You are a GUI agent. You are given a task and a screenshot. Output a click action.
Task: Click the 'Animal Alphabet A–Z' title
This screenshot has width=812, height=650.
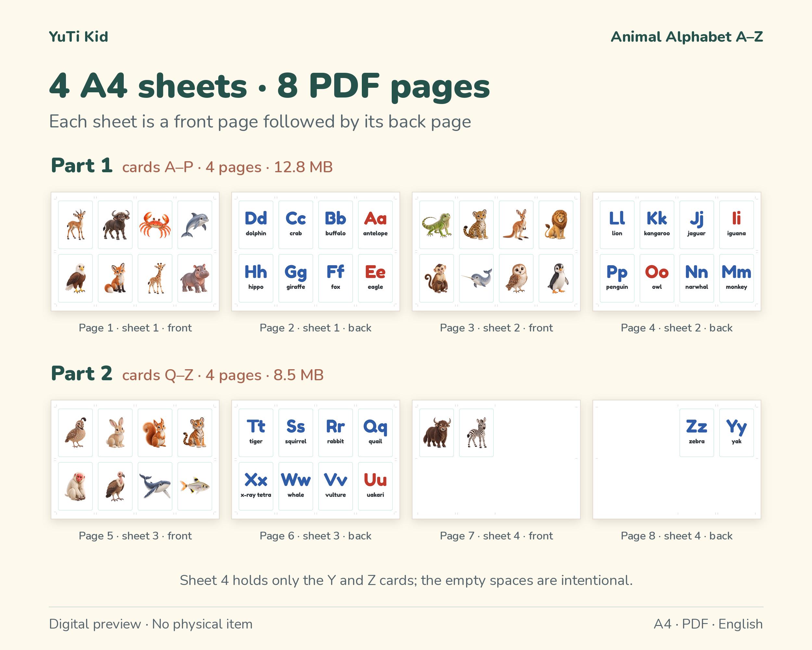pos(687,36)
